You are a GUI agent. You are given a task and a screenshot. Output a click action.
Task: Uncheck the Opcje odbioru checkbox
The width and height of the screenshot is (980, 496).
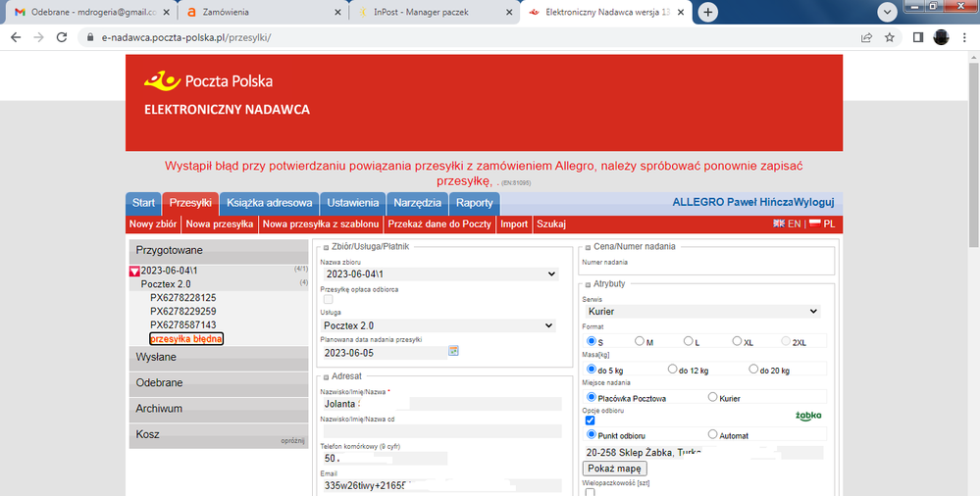pyautogui.click(x=590, y=421)
